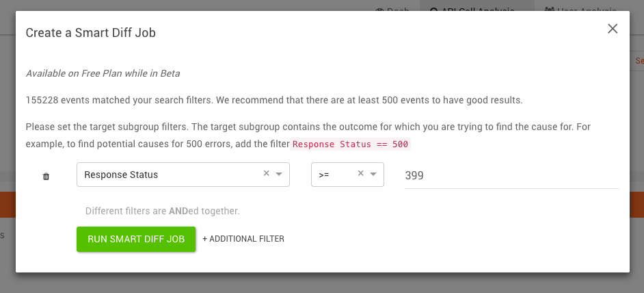
Task: Open the field selector showing Response Status
Action: (183, 175)
